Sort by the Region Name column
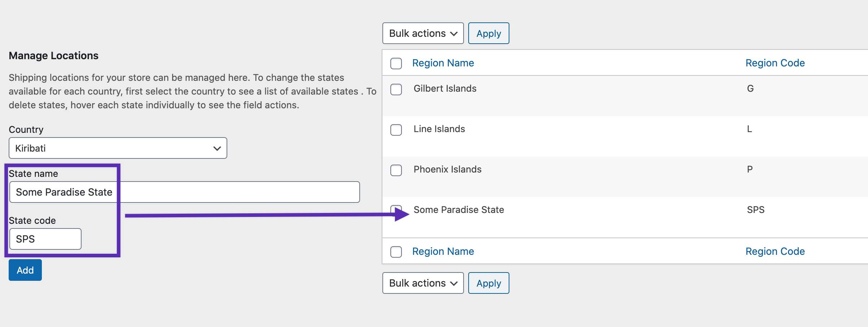This screenshot has width=868, height=327. pos(443,63)
